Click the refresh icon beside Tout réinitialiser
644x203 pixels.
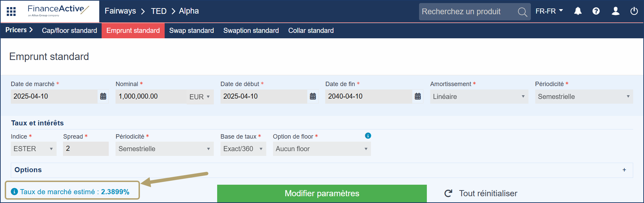click(448, 193)
